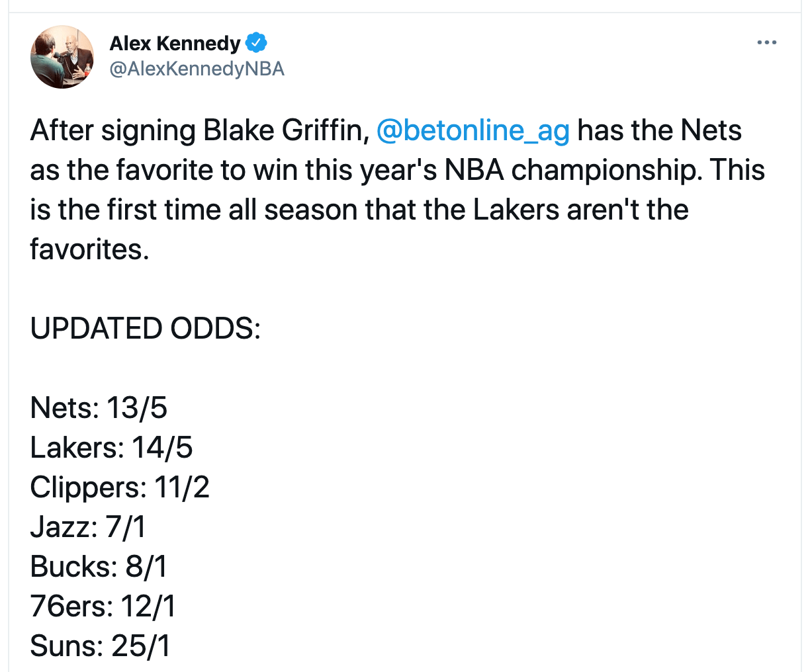Click the "Jazz: 7/1" odds line
This screenshot has height=672, width=810.
coord(88,527)
